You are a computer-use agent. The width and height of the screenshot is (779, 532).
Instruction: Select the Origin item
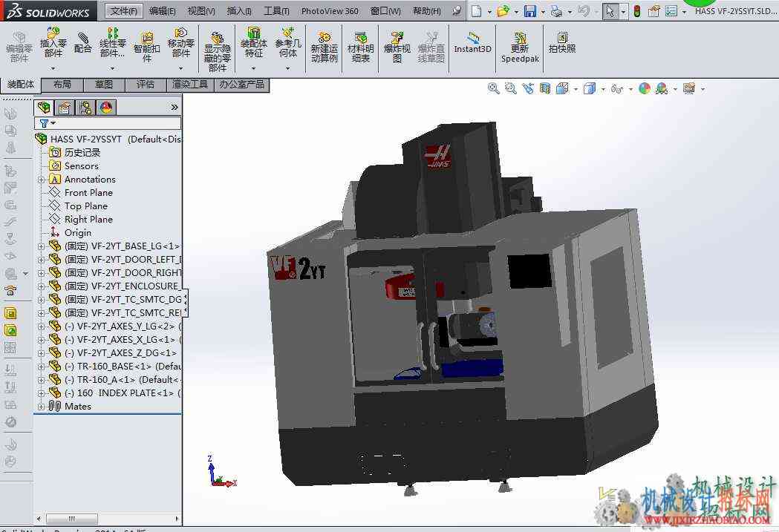[x=77, y=233]
